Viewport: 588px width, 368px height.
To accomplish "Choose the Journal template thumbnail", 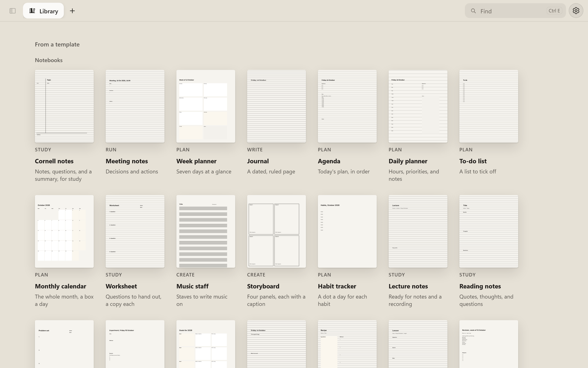I will point(277,106).
